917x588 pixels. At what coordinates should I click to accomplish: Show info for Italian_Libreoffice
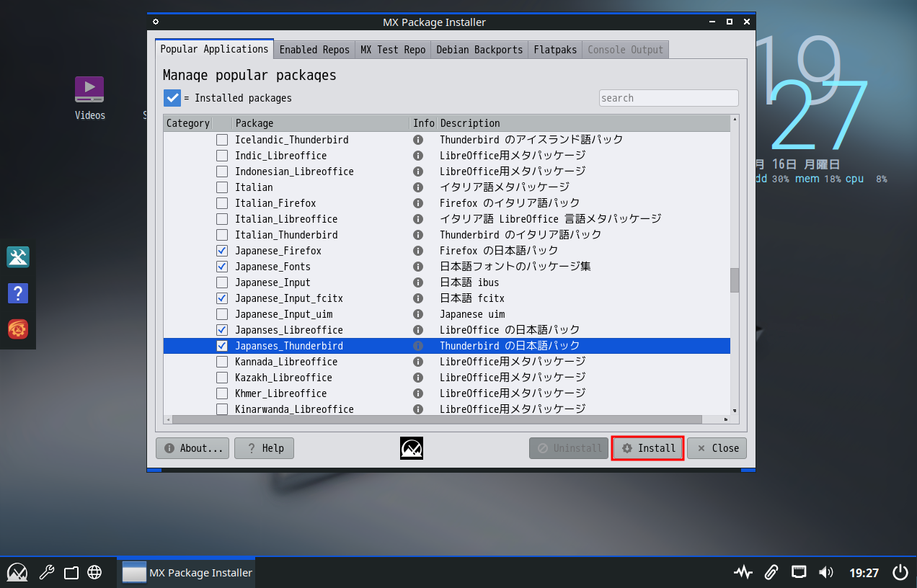point(417,219)
